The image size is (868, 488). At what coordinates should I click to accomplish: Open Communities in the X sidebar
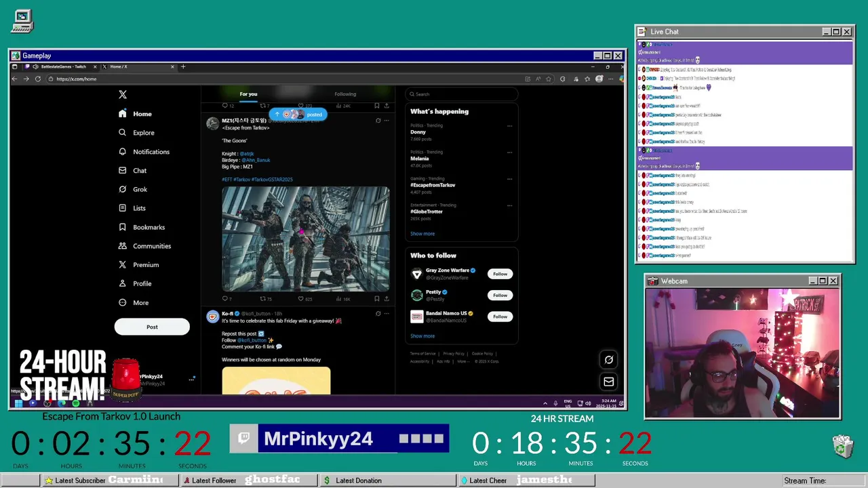click(x=144, y=246)
